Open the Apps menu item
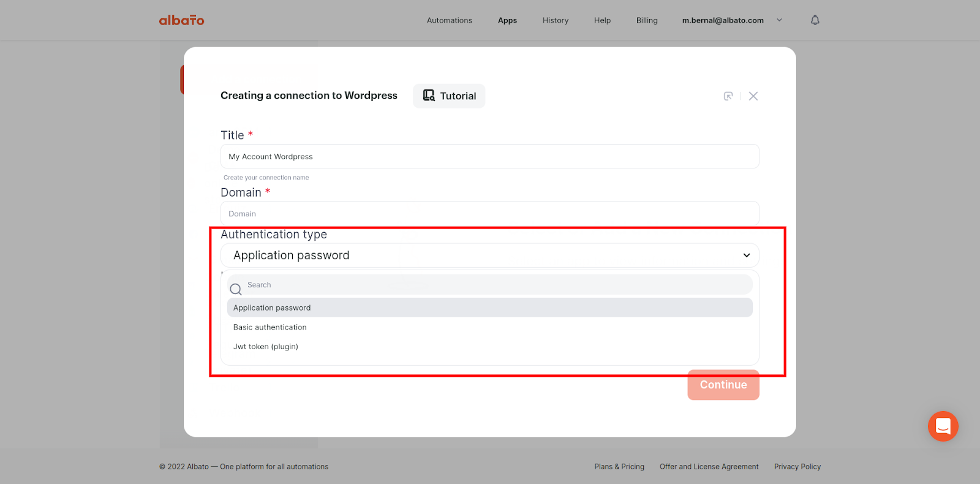This screenshot has width=980, height=484. click(507, 20)
